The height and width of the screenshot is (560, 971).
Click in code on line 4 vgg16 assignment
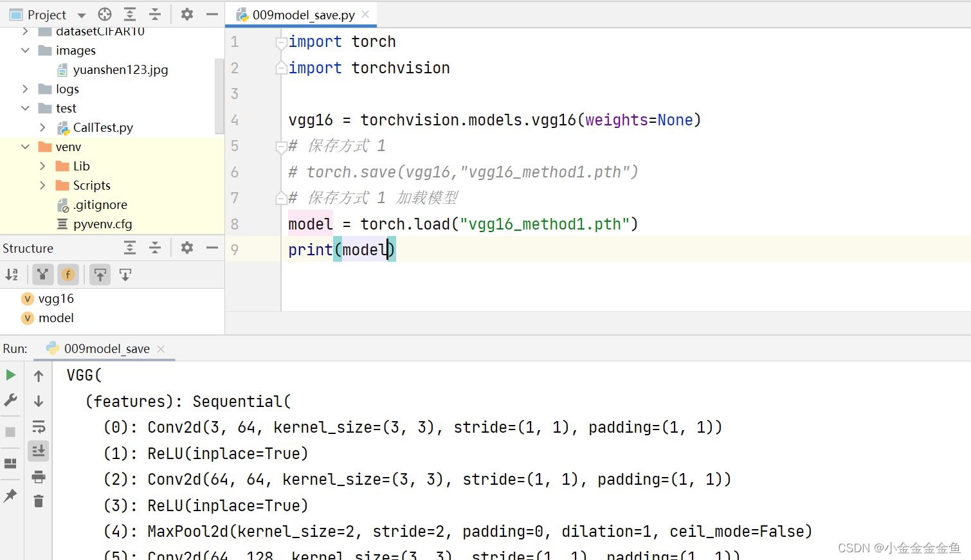[495, 120]
